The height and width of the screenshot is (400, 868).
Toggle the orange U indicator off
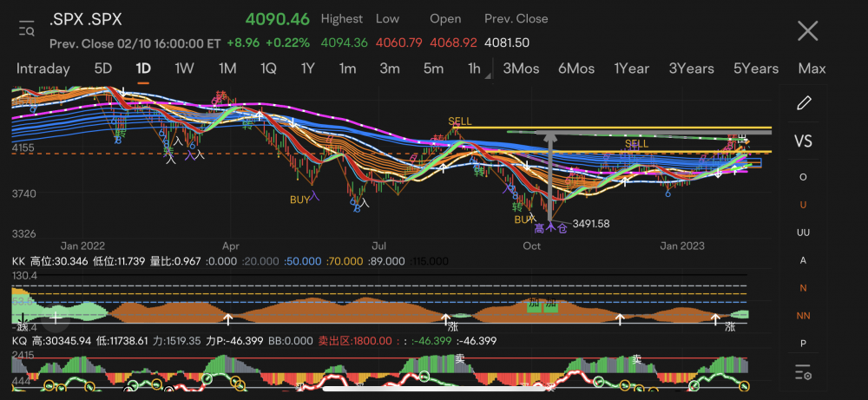(x=804, y=205)
